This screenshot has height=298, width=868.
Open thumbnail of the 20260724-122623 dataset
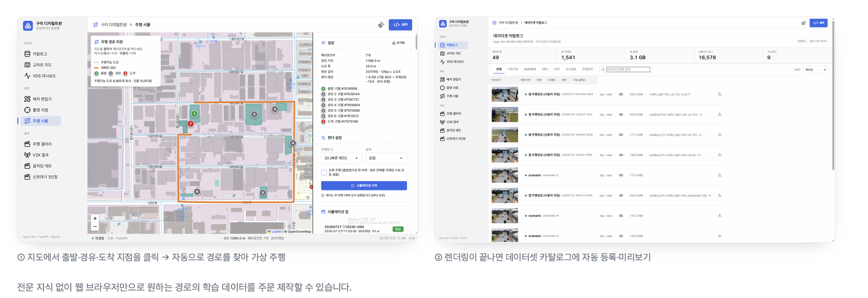(x=505, y=115)
